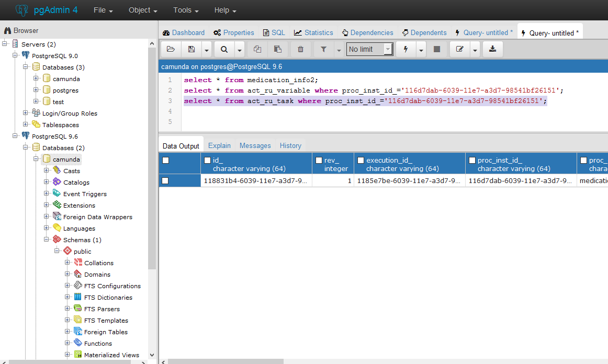Open the Save options dropdown arrow

tap(206, 50)
